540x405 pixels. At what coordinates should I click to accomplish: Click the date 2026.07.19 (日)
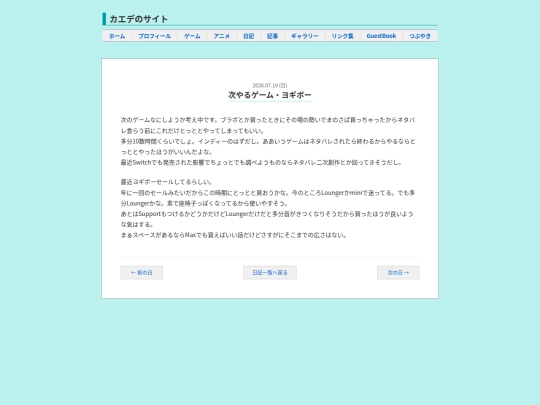point(270,85)
